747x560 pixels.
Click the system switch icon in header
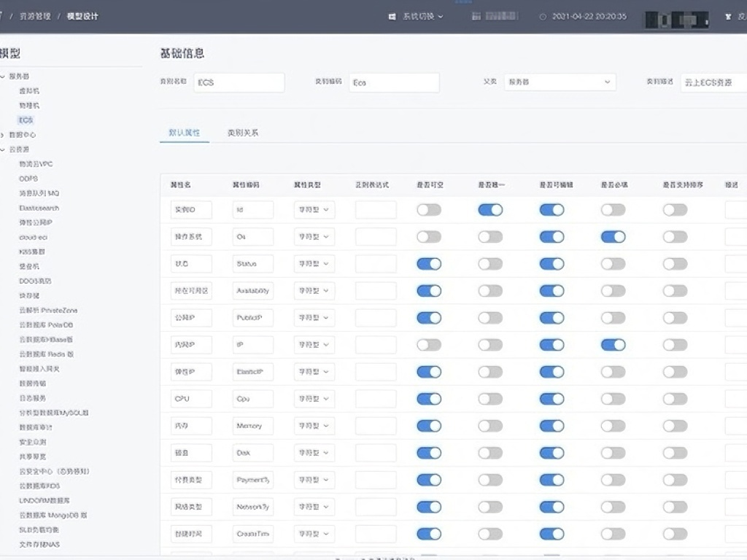392,17
